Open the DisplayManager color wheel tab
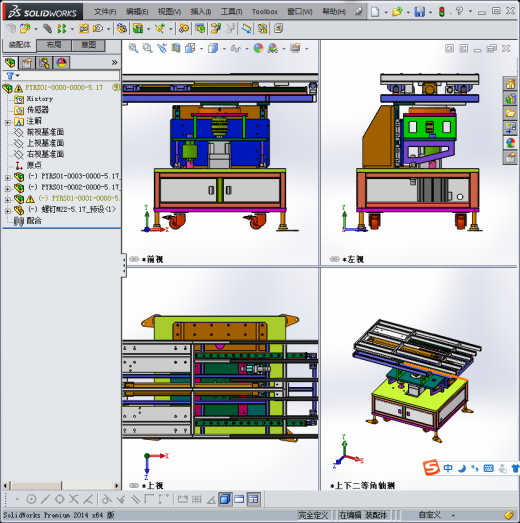 [61, 63]
